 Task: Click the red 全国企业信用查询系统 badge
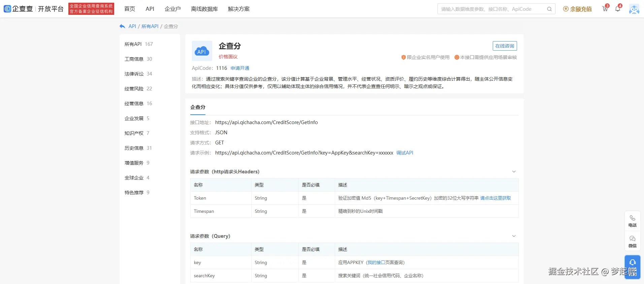(x=91, y=9)
